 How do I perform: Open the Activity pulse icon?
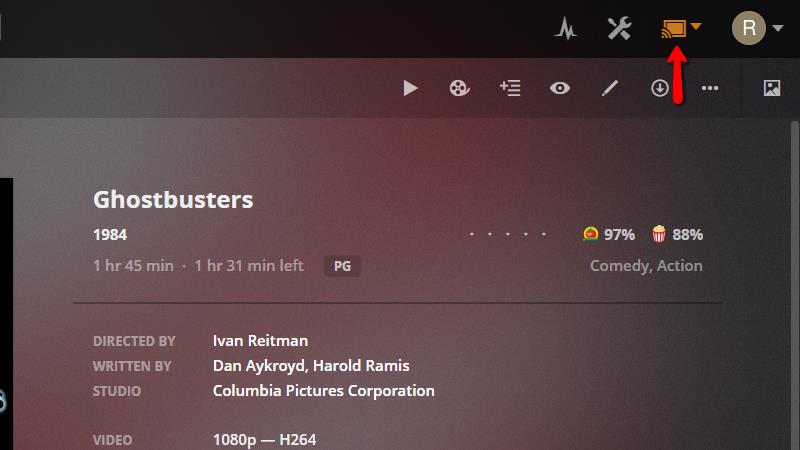[x=566, y=28]
